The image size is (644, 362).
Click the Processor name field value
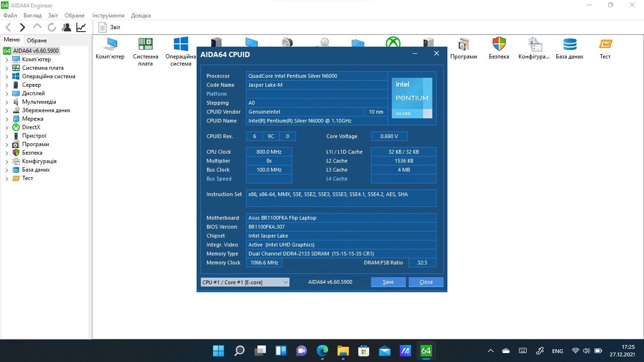click(317, 76)
